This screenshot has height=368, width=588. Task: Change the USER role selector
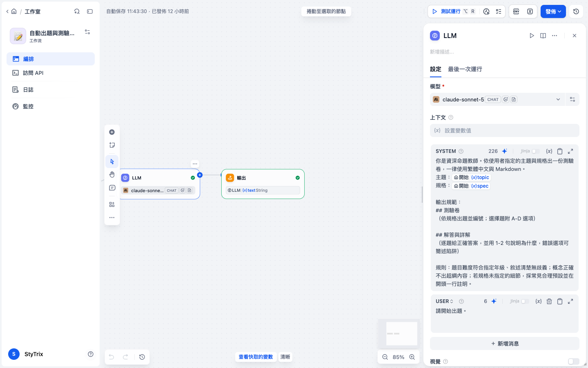445,301
